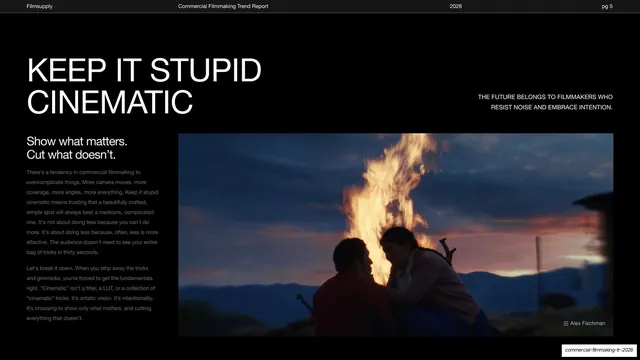Image resolution: width=640 pixels, height=360 pixels.
Task: Click the paragraph starting 'There's a tendency'
Action: [x=92, y=212]
